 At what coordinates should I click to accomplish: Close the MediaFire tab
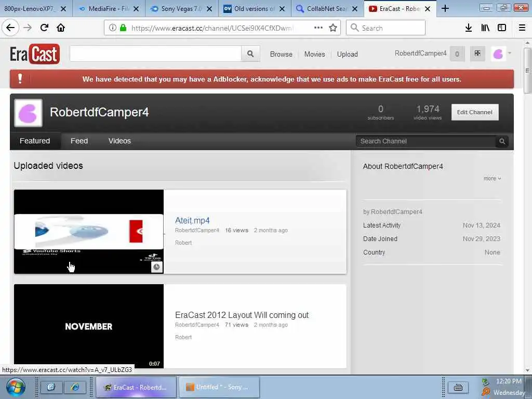[x=136, y=9]
